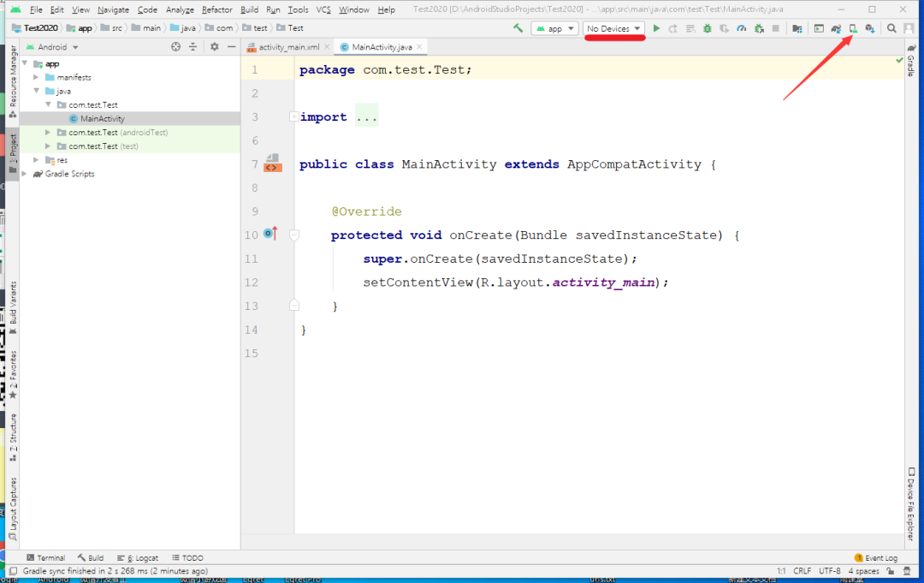Viewport: 924px width, 583px height.
Task: Expand com.test.Test (androidTest) package
Action: (x=48, y=132)
